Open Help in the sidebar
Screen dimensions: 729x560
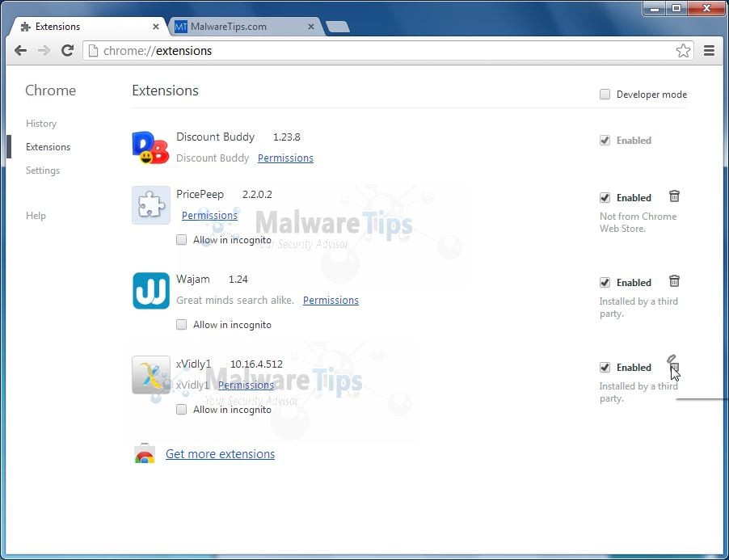(x=36, y=215)
